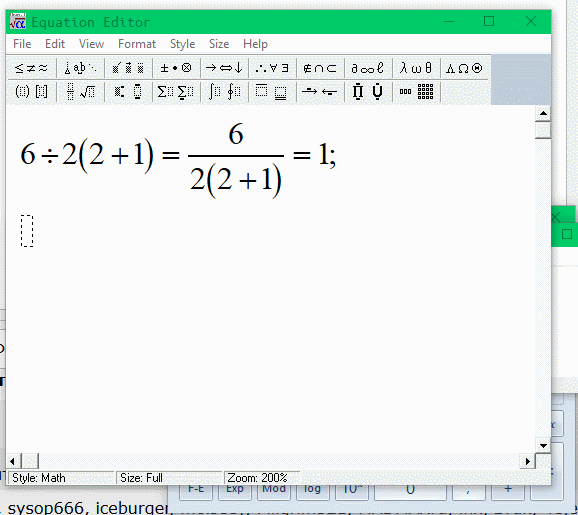Click 'Style: Math' in the status bar
Viewport: 578px width, 515px height.
pyautogui.click(x=39, y=478)
